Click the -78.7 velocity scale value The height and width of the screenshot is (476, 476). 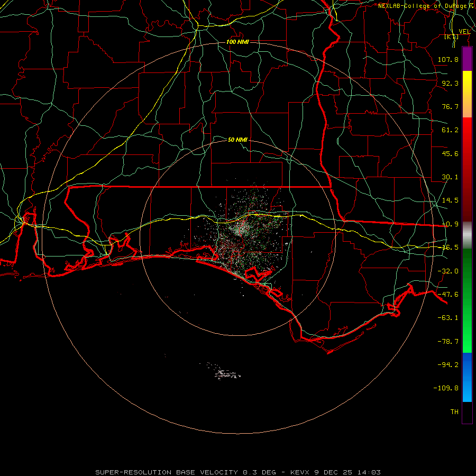[448, 342]
